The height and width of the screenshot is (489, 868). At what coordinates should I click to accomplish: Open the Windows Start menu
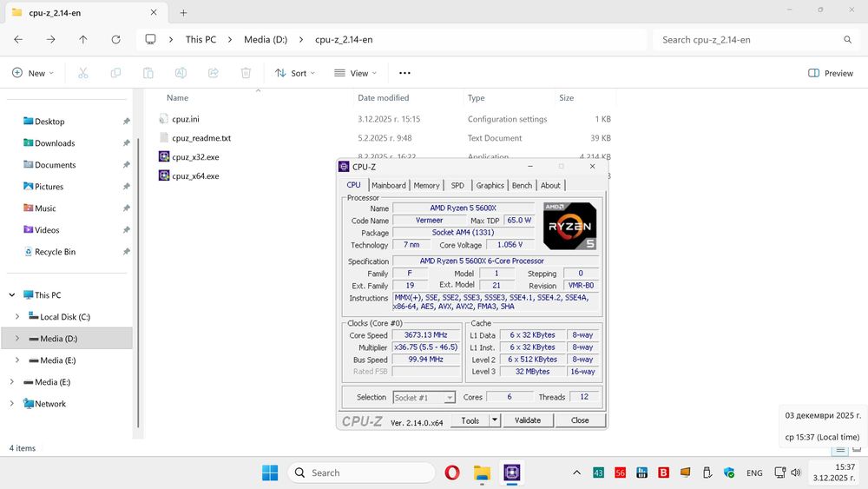[270, 473]
